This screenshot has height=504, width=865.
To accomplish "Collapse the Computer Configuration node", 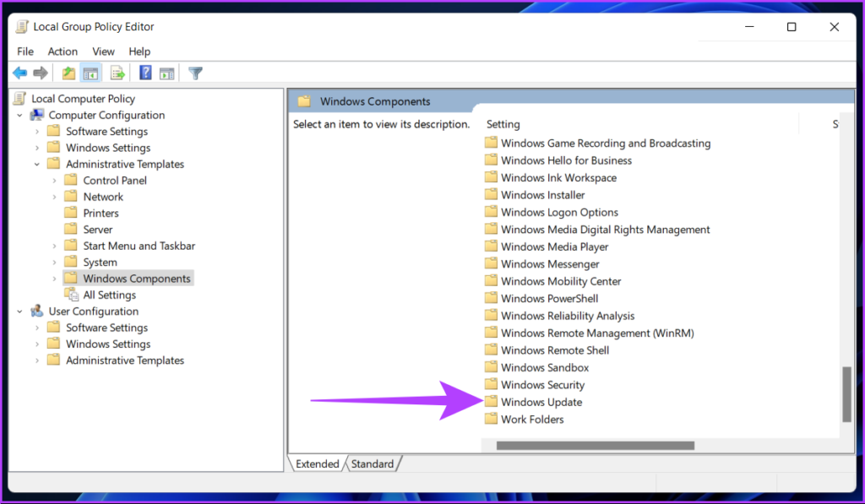I will coord(19,116).
